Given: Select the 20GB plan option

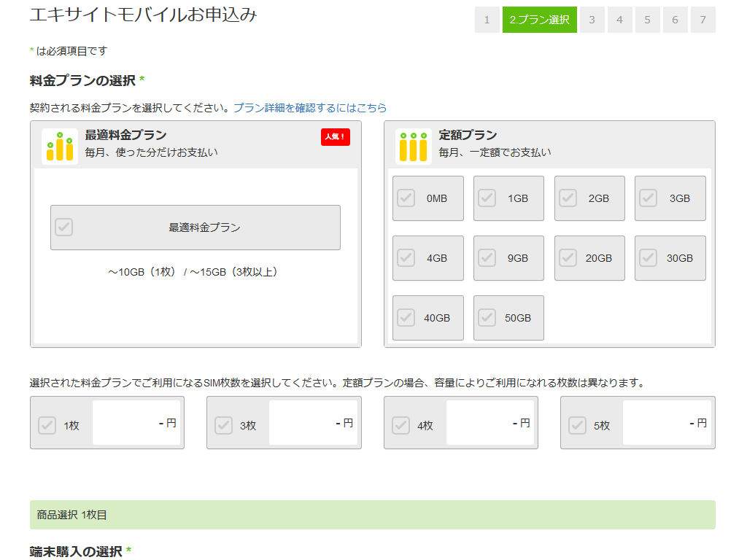Looking at the screenshot, I should pyautogui.click(x=589, y=258).
